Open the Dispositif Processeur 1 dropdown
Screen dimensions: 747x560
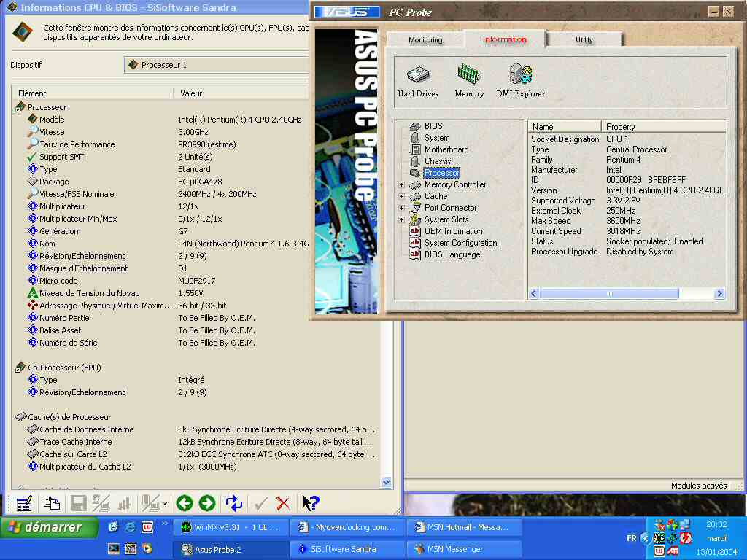217,65
